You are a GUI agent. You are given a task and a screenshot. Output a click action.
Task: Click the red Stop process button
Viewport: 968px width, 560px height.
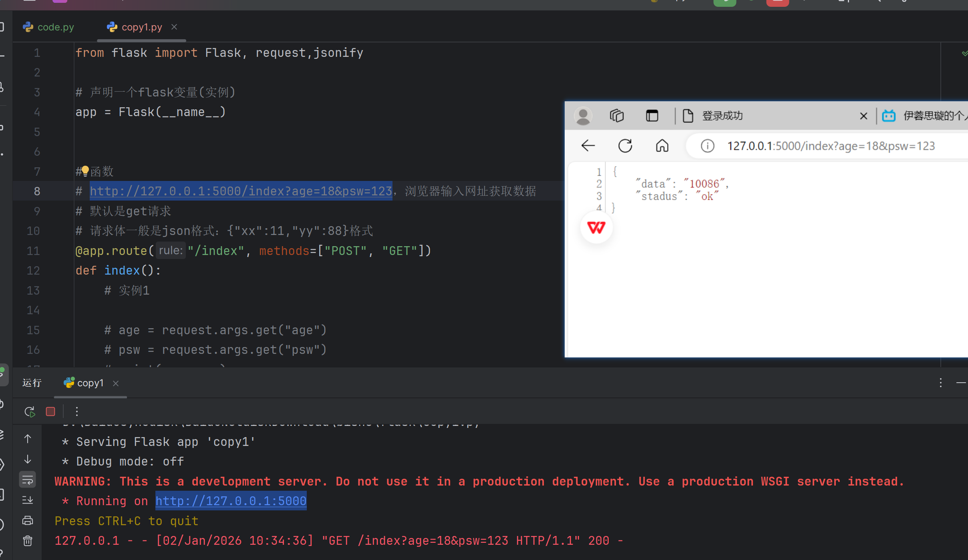pos(50,411)
